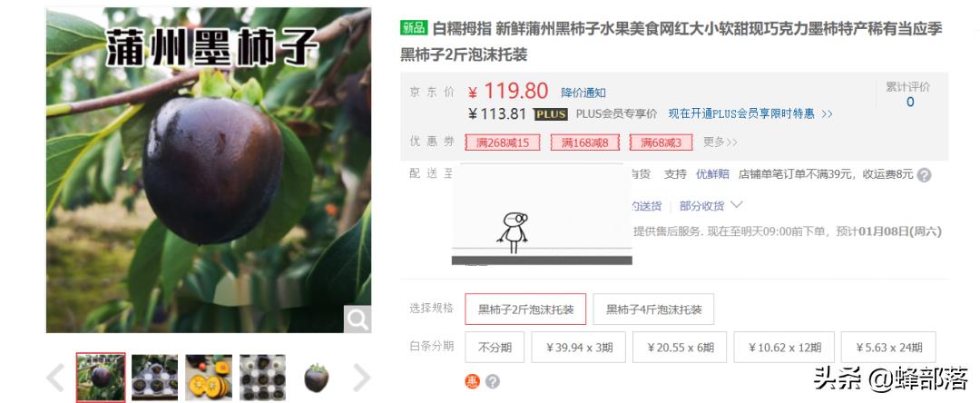Choose 不分期 installment option

coord(495,348)
